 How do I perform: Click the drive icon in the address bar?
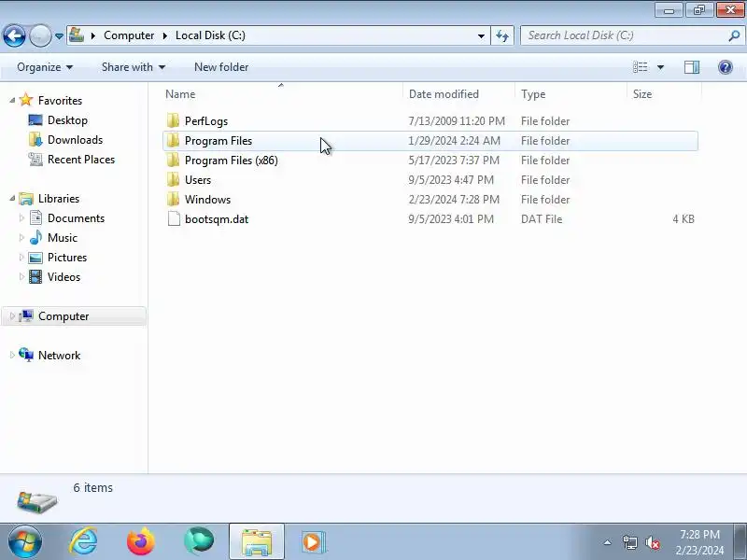77,35
